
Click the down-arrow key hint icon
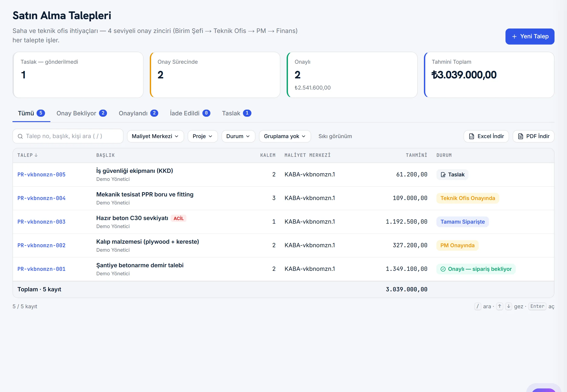coord(509,306)
